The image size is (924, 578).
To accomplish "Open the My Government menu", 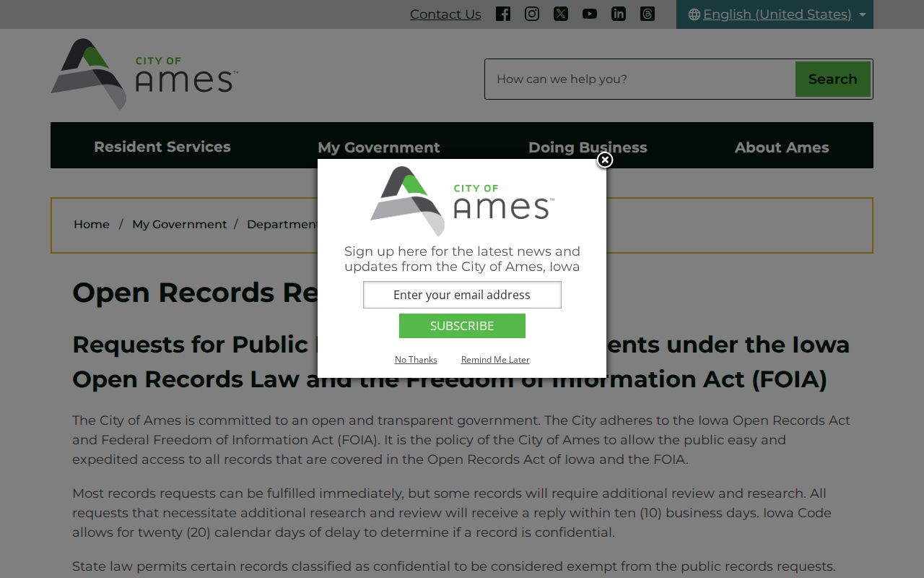I will [379, 147].
